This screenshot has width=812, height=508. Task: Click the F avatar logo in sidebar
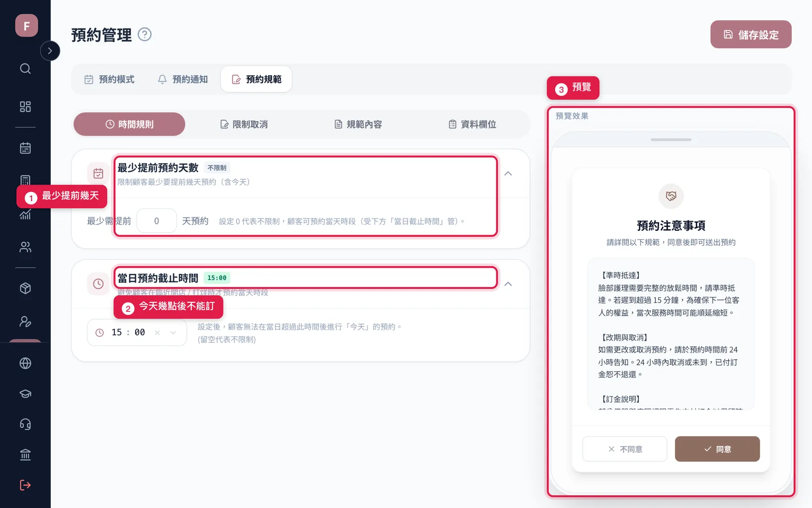[26, 25]
